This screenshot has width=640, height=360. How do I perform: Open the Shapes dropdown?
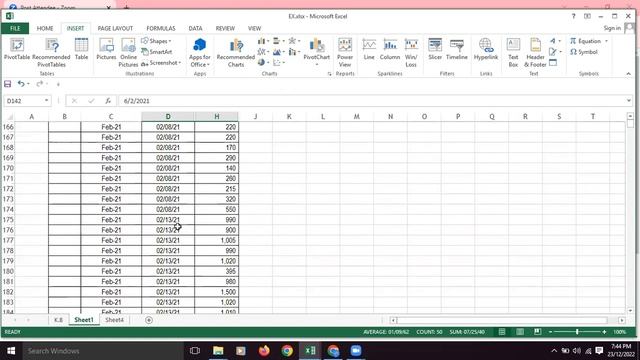click(x=157, y=41)
